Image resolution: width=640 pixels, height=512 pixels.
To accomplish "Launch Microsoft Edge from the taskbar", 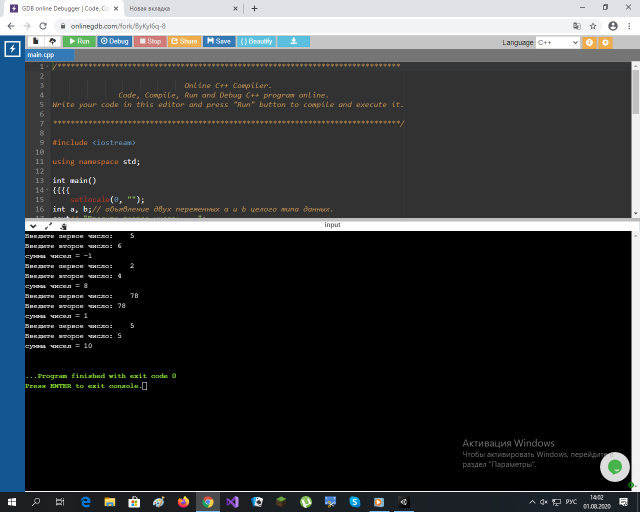I will [x=85, y=502].
